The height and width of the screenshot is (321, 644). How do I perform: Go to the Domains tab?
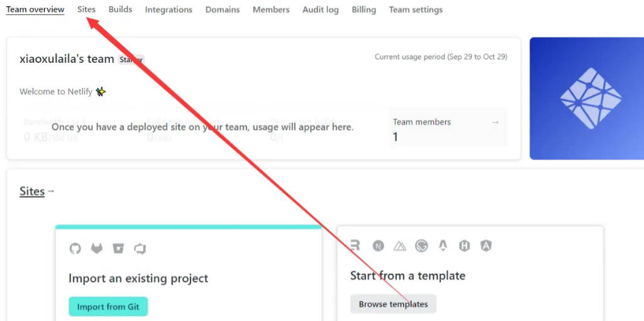click(x=223, y=9)
